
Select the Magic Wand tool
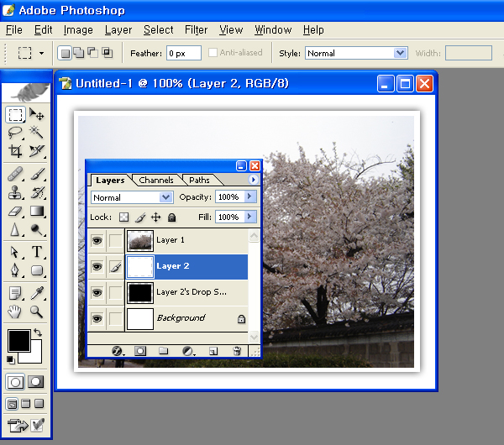pyautogui.click(x=36, y=132)
